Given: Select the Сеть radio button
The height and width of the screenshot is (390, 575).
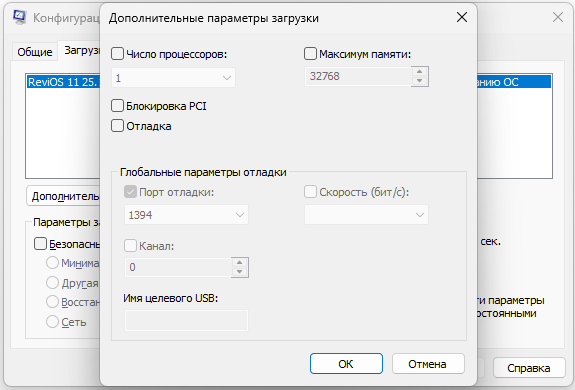Looking at the screenshot, I should click(52, 321).
